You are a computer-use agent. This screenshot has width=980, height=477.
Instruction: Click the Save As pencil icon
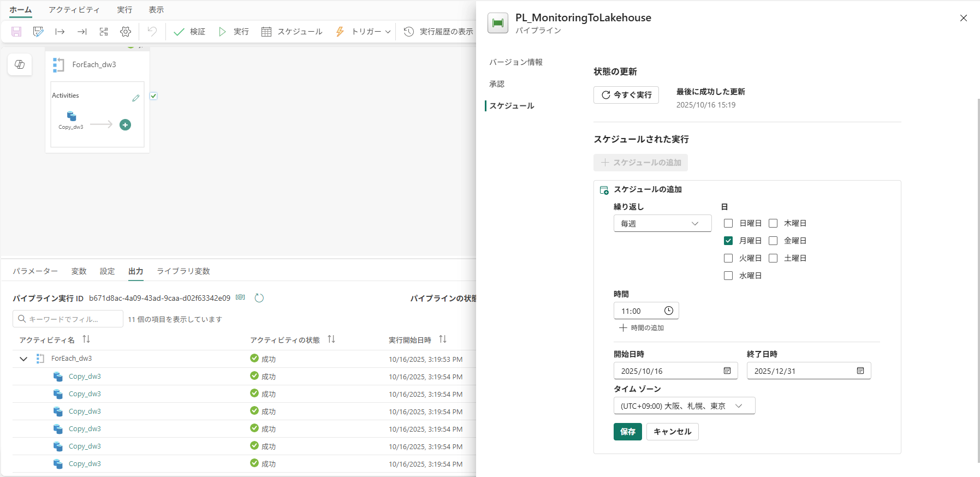(38, 32)
